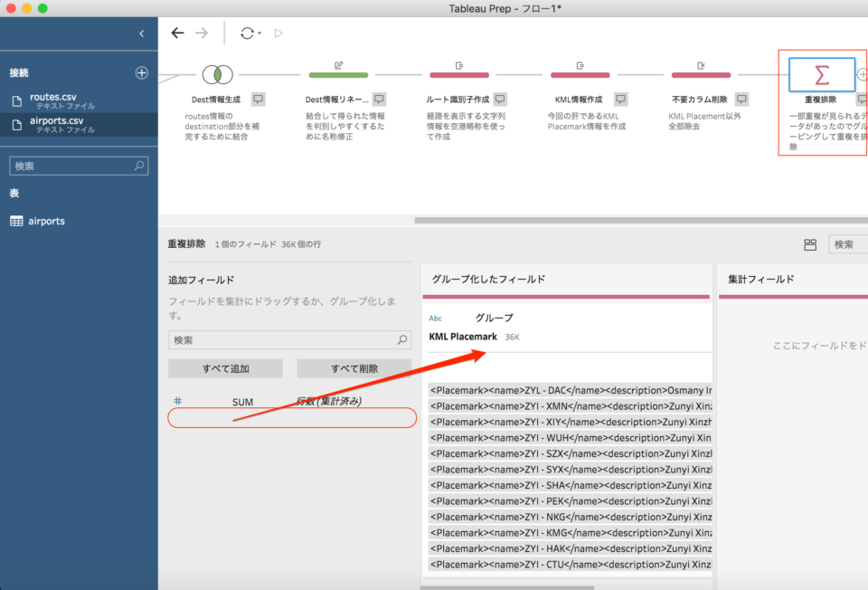Click the Venn join icon on Dest情報生成 step

[x=216, y=74]
